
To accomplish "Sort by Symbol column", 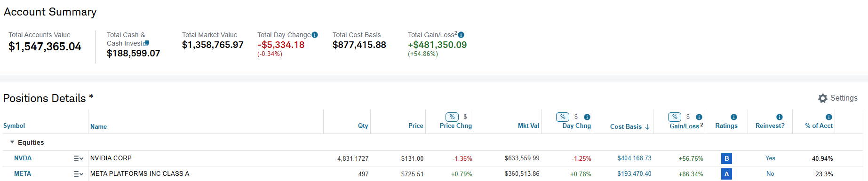I will (x=14, y=126).
